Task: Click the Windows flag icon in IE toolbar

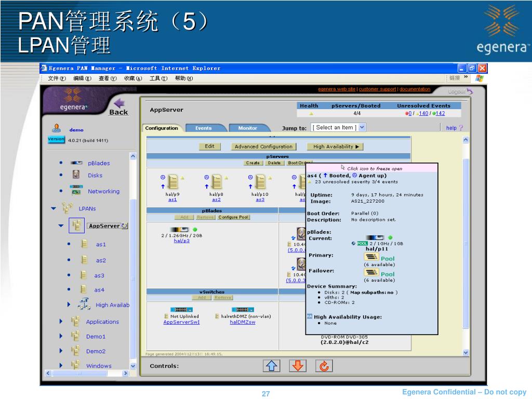Action: (x=479, y=78)
